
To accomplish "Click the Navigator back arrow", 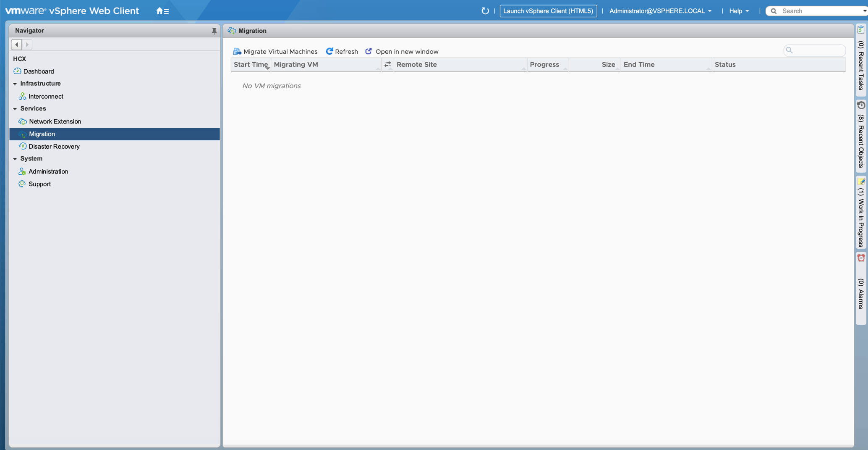I will (17, 45).
